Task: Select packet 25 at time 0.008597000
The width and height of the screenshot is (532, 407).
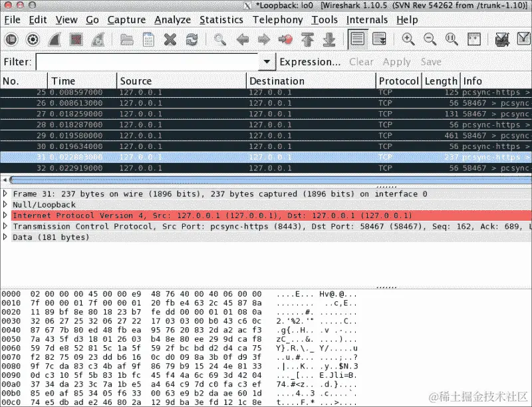Action: [x=266, y=92]
